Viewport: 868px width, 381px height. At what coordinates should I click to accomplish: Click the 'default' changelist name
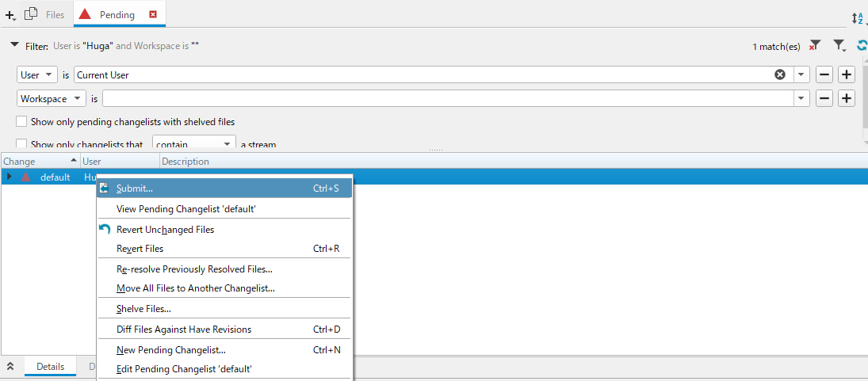click(55, 177)
